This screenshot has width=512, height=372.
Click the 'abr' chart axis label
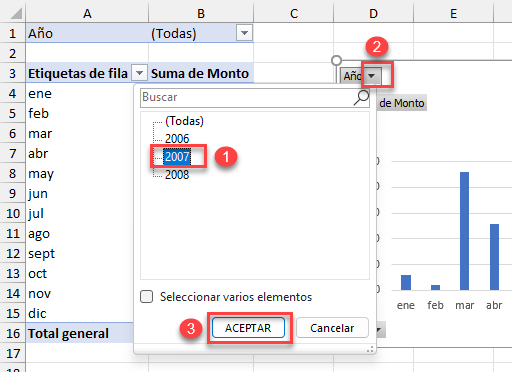494,305
